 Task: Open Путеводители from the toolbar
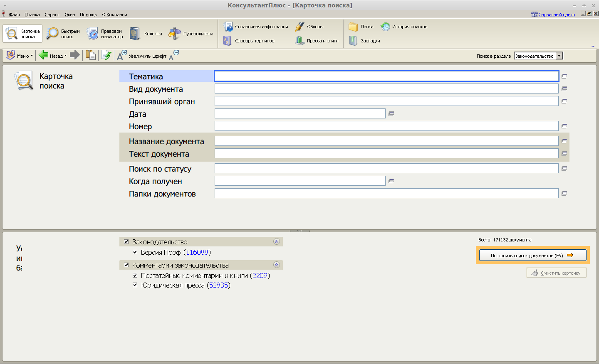(191, 34)
